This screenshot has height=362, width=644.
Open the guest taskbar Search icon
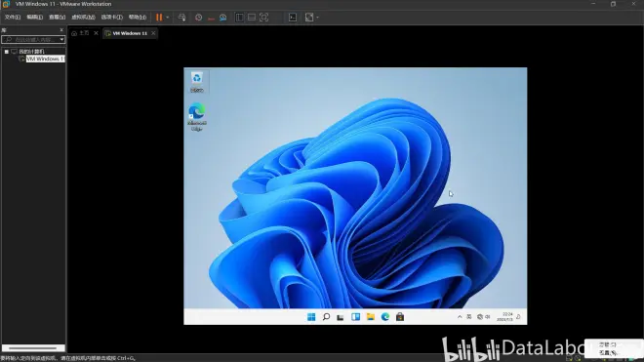tap(326, 317)
